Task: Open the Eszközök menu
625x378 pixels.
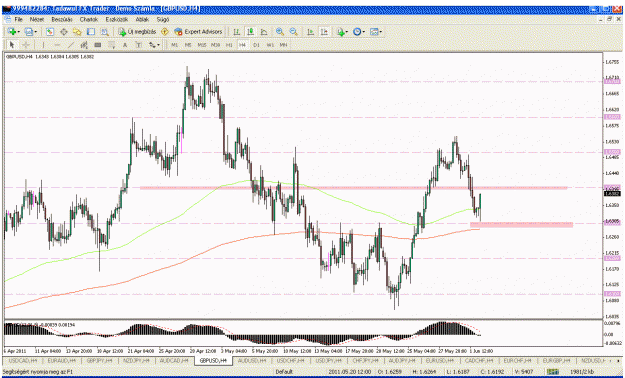Action: coord(117,19)
